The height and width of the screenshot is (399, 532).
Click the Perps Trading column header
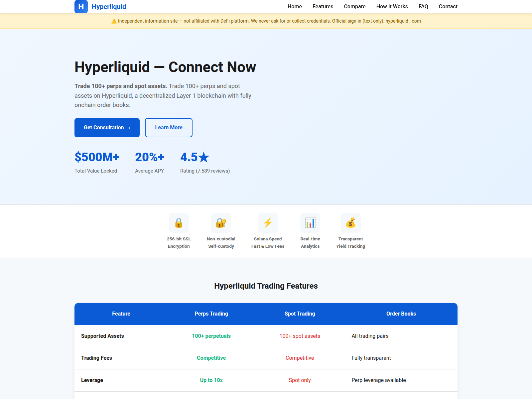(211, 314)
